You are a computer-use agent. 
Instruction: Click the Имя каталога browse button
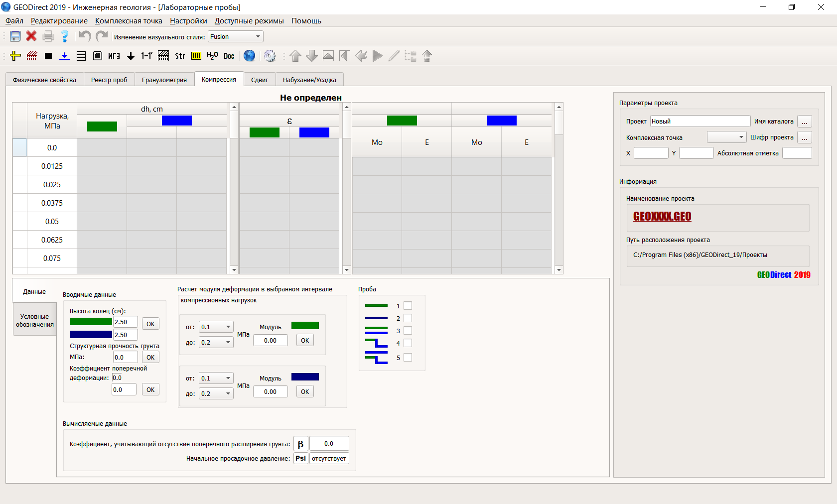click(x=805, y=122)
